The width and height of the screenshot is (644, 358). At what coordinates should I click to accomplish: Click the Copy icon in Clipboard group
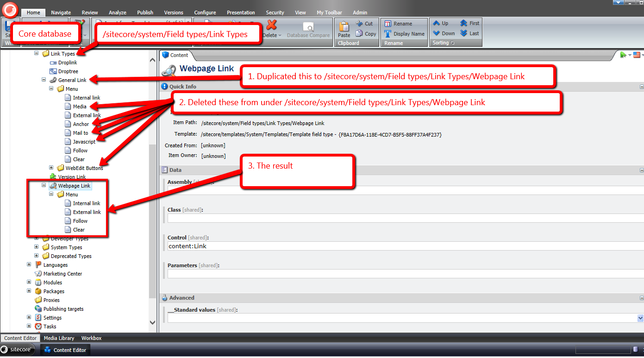(359, 34)
